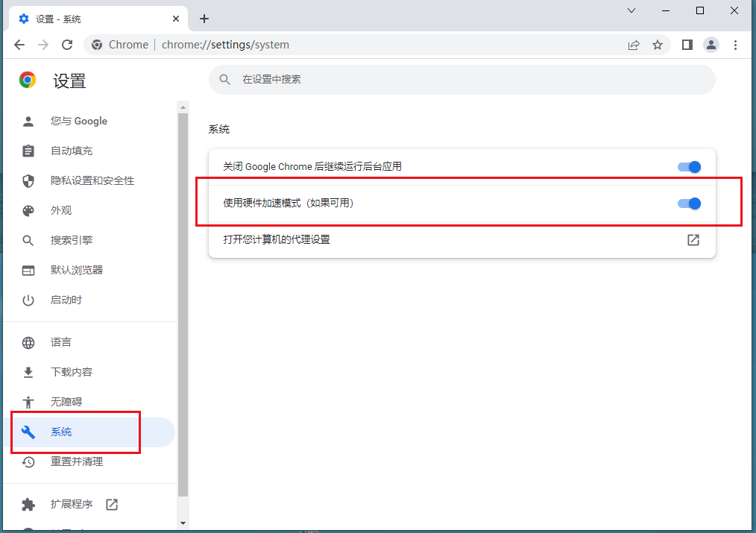
Task: Open Chrome three-dot menu
Action: pos(735,45)
